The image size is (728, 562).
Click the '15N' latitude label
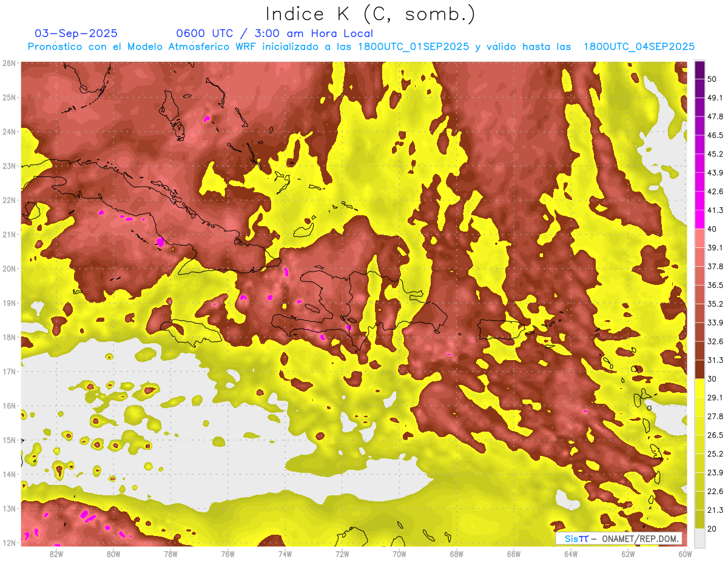click(9, 440)
